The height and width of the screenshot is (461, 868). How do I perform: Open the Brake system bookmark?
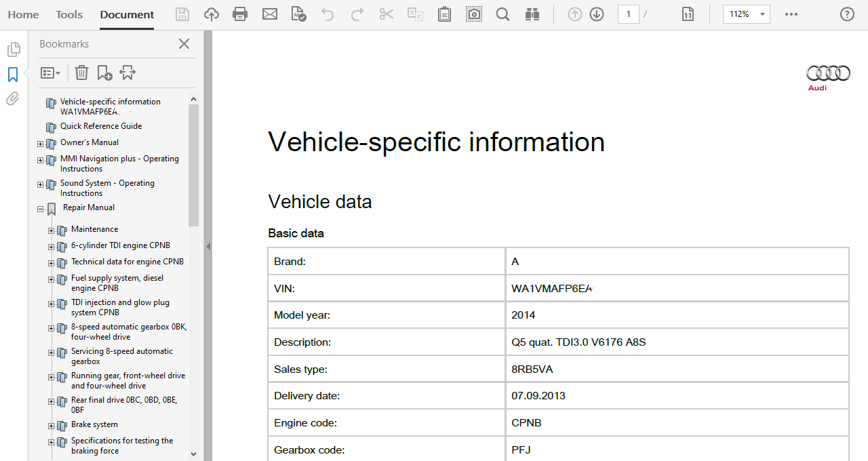click(94, 424)
